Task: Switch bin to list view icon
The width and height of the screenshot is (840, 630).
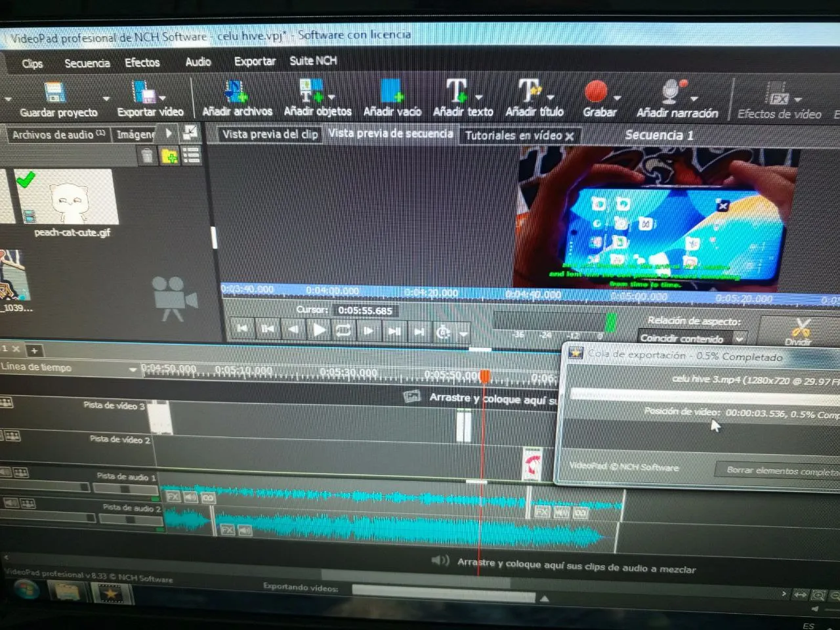Action: pyautogui.click(x=191, y=156)
